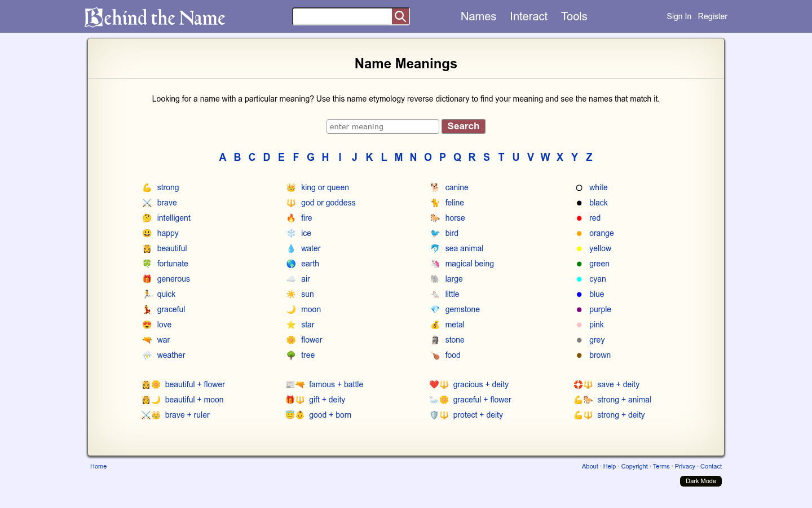Click the crown emoji next to king or queen
The image size is (812, 508).
(291, 187)
